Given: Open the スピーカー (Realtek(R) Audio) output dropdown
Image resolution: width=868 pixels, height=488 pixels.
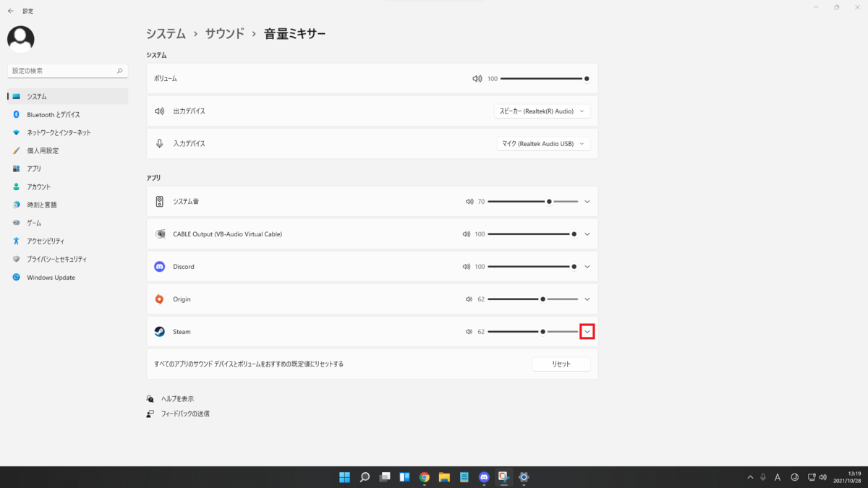Looking at the screenshot, I should pos(542,111).
